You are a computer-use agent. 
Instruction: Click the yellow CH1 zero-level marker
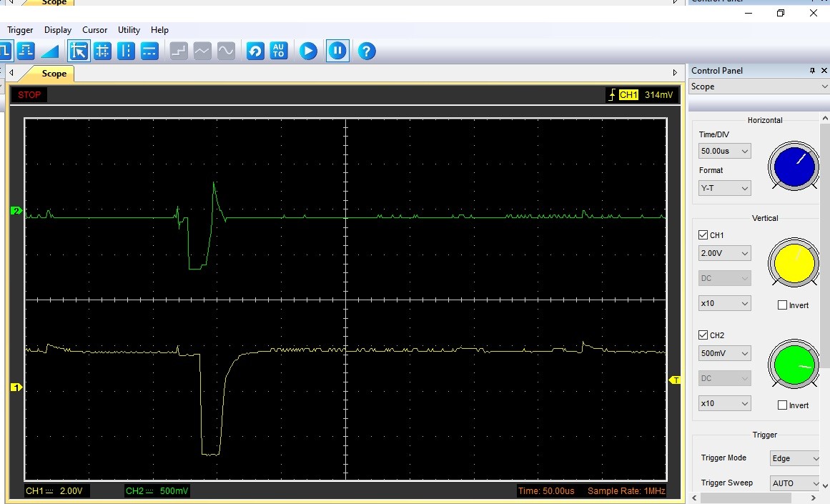[x=16, y=387]
